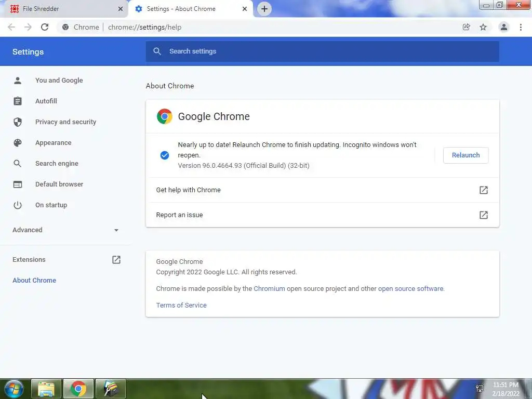Screen dimensions: 532x399
Task: Select About Chrome in sidebar
Action: click(x=34, y=280)
